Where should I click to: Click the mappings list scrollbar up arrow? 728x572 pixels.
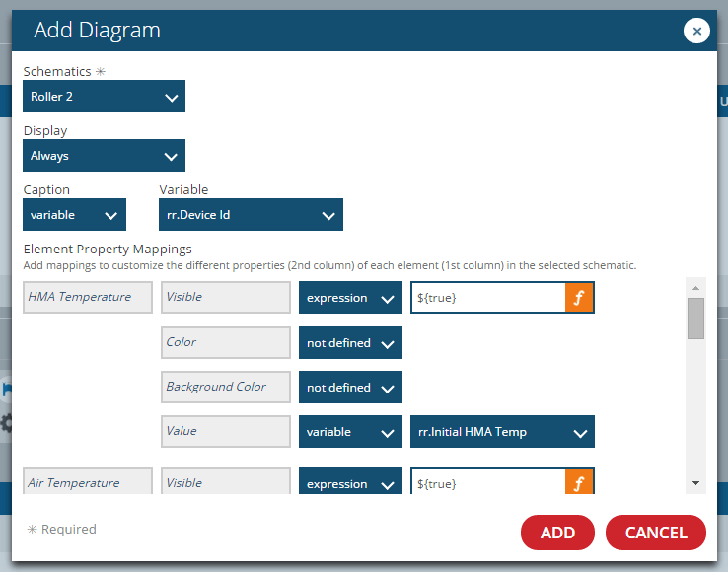[695, 288]
